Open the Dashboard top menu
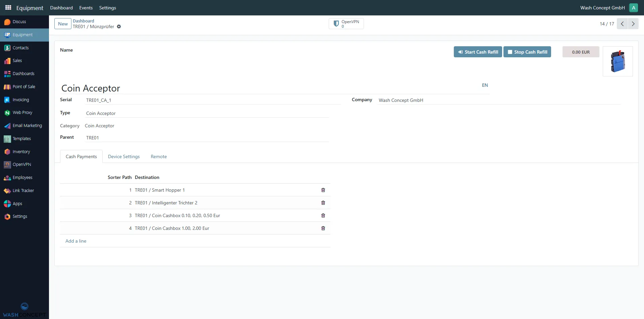Viewport: 644px width, 319px height. (61, 8)
